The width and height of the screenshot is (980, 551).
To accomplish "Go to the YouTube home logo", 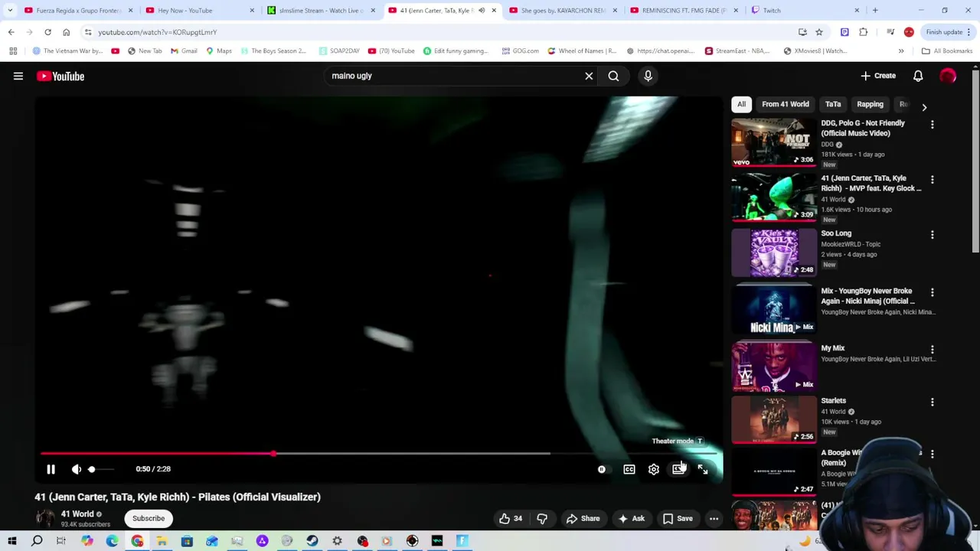I will coord(60,76).
